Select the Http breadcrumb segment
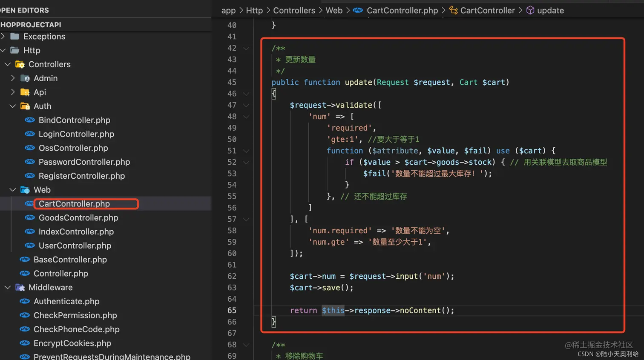This screenshot has width=644, height=360. pos(254,10)
